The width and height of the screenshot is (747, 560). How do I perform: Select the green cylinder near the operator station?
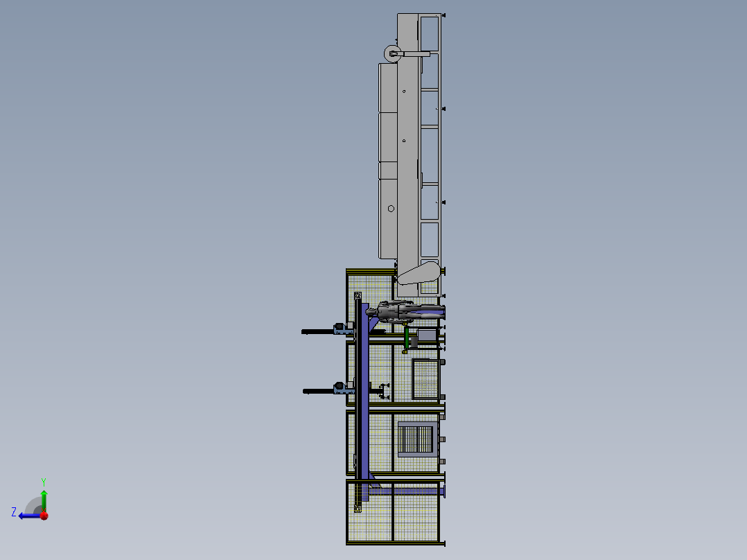406,338
